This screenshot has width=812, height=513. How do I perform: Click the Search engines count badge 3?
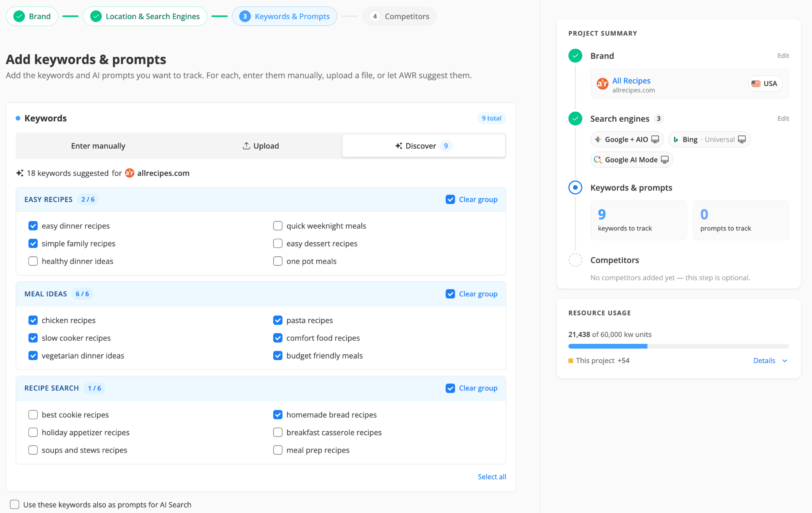pos(659,118)
